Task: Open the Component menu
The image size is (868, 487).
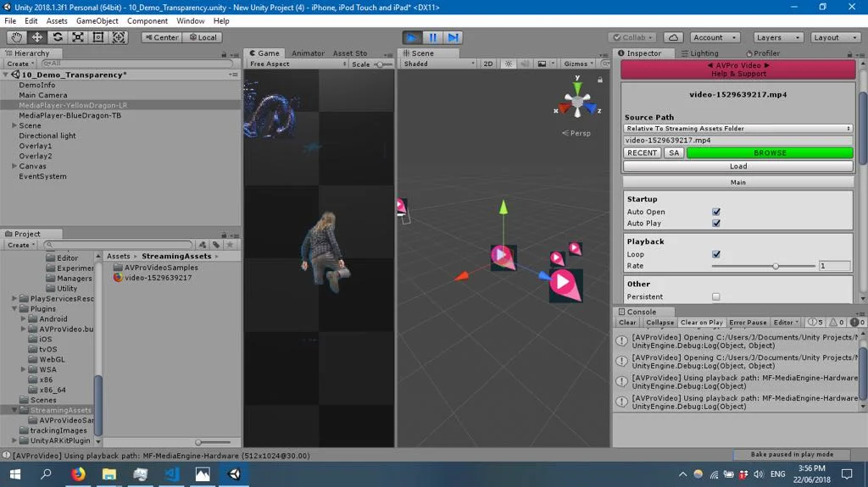Action: point(147,20)
